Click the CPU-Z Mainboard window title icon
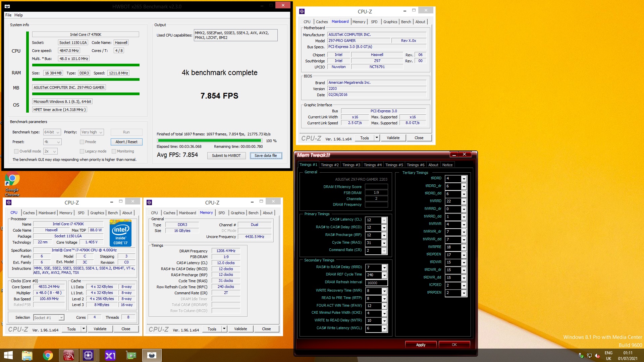The image size is (644, 362). coord(302,11)
